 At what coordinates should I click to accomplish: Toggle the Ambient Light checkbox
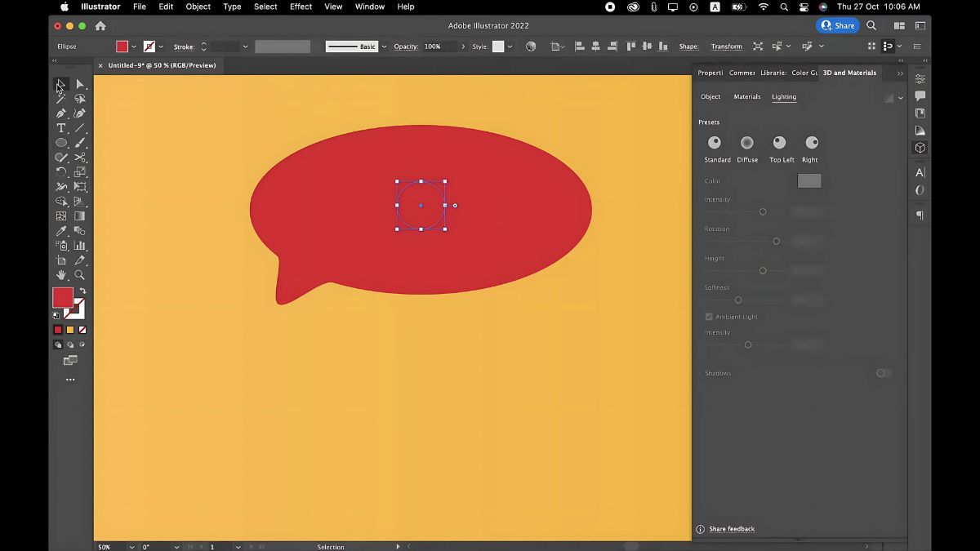click(709, 317)
